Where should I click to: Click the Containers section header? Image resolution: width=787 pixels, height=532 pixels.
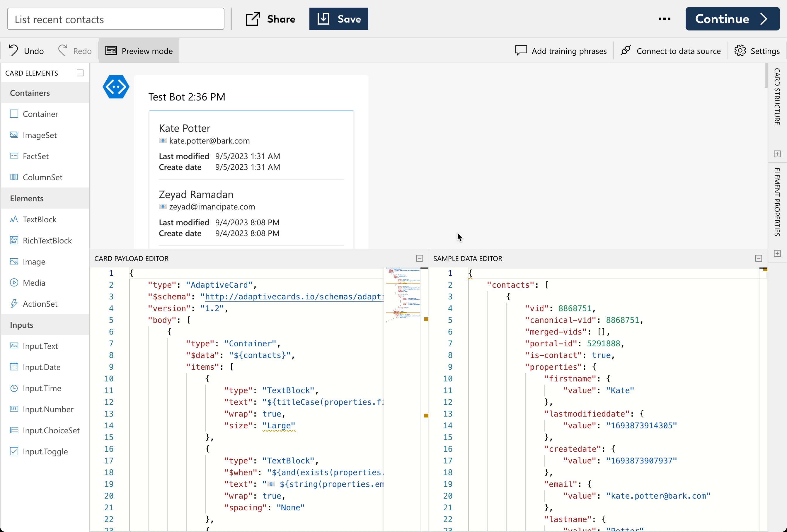[45, 93]
